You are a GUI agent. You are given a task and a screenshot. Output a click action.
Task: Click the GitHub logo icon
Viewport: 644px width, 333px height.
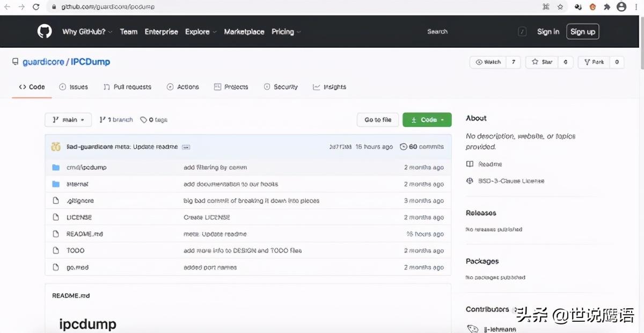tap(45, 32)
